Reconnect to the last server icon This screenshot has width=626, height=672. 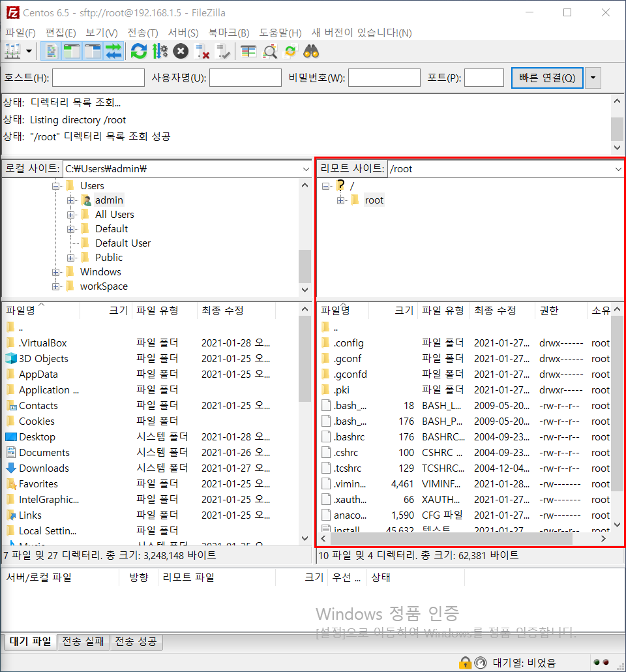coord(223,52)
